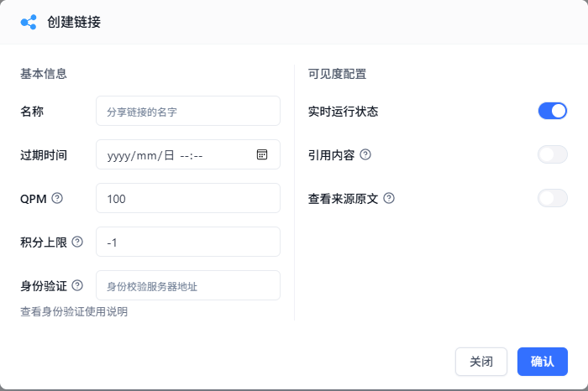Click the help icon next to 身份验证
The width and height of the screenshot is (588, 391).
(77, 285)
